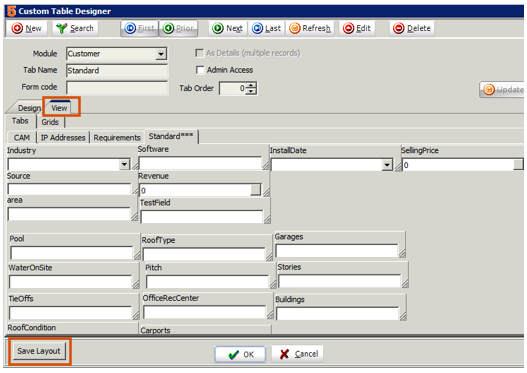Toggle the As Details checkbox
This screenshot has height=373, width=527.
199,53
